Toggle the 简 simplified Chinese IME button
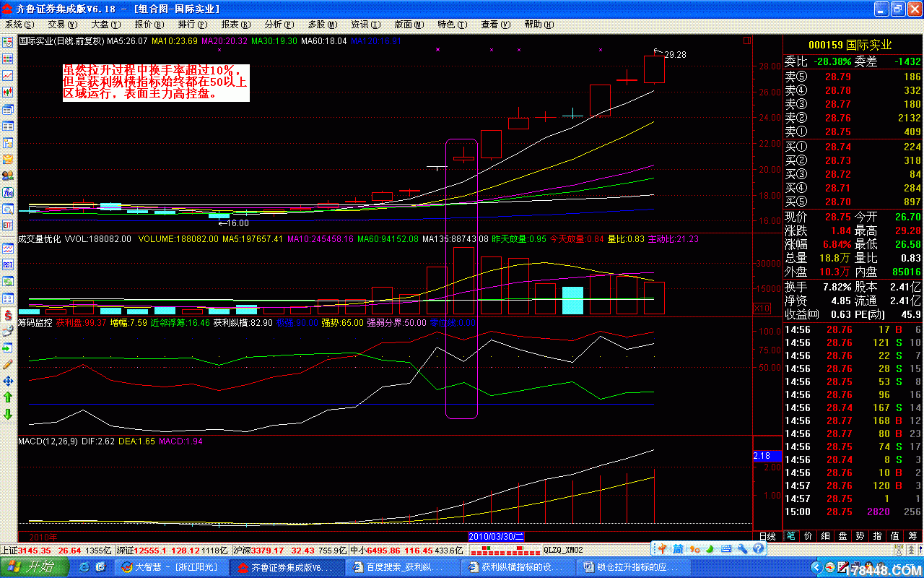Image resolution: width=924 pixels, height=578 pixels. 679,550
